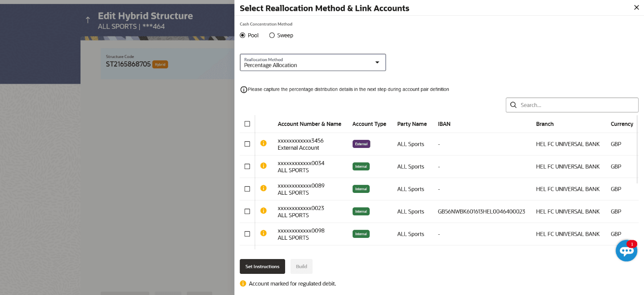Screen dimensions: 644x295
Task: Click regulated debit icon for account ending 0023
Action: (264, 211)
